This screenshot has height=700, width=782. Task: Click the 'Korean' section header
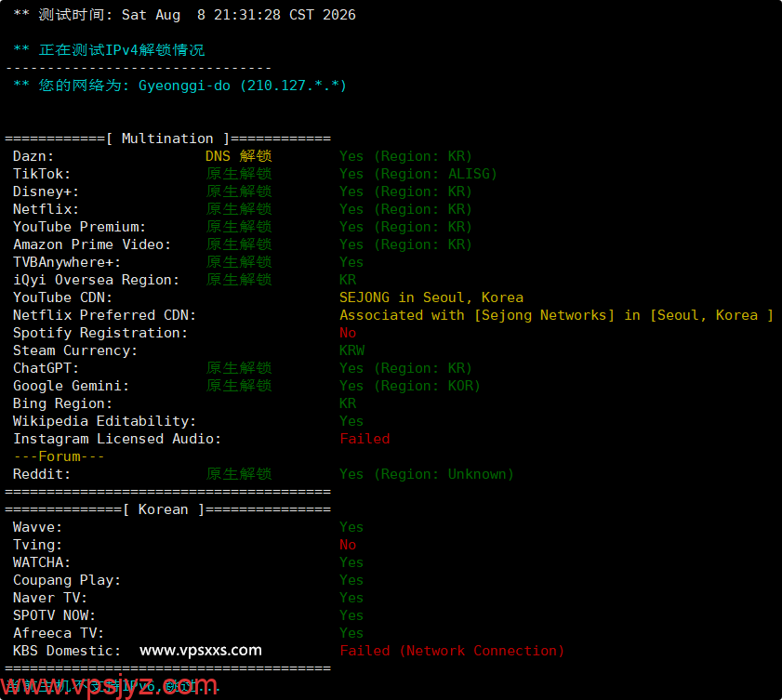163,509
